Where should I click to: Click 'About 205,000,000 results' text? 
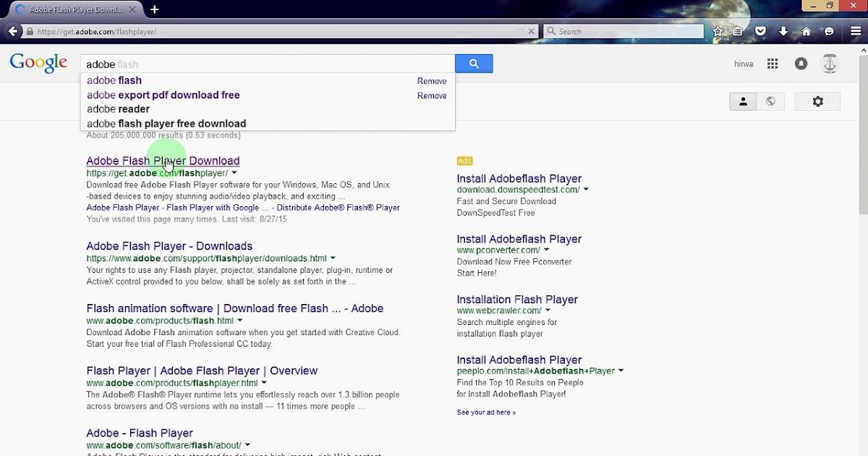[x=163, y=135]
